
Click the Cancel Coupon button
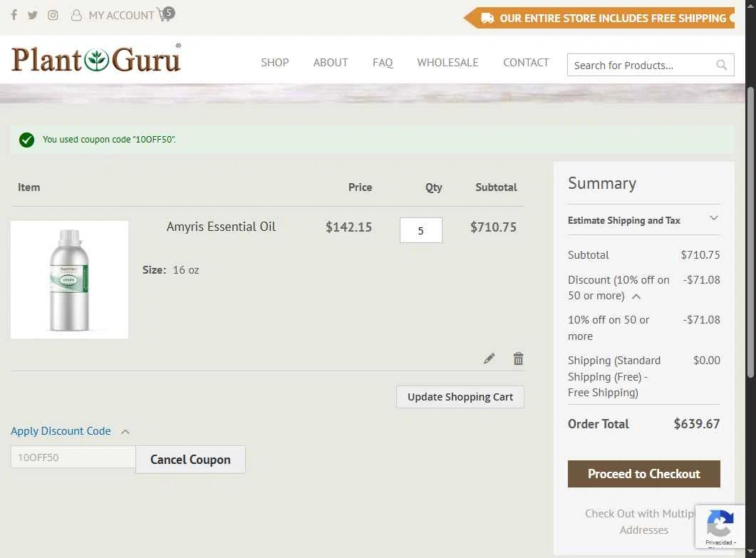tap(190, 460)
